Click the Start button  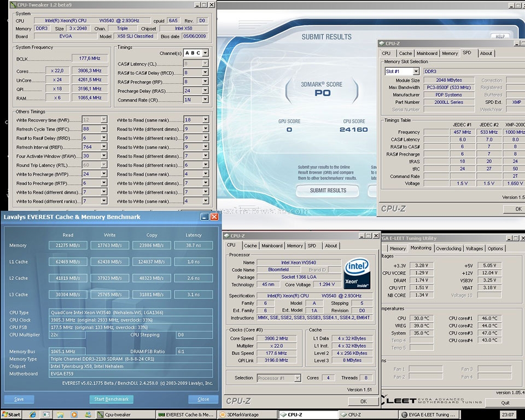(x=11, y=415)
